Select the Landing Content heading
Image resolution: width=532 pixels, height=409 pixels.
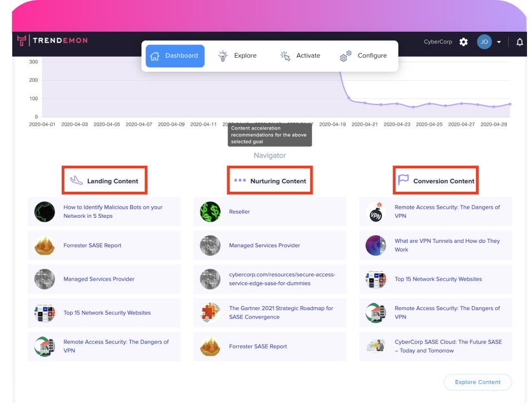[113, 181]
